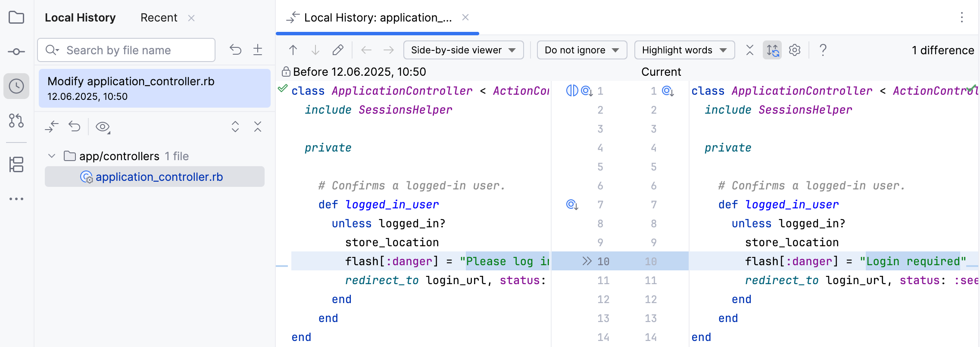Toggle collapse unchanged fragments

tap(750, 50)
